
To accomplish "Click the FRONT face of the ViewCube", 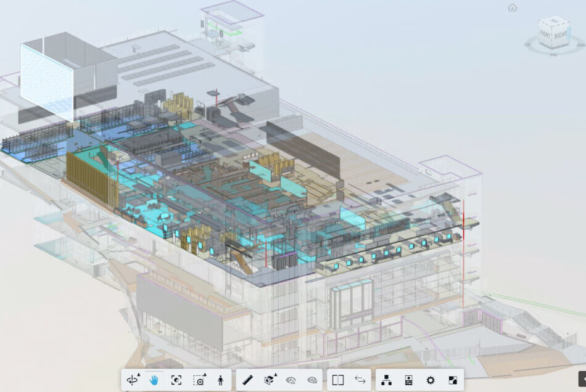I will tap(545, 33).
